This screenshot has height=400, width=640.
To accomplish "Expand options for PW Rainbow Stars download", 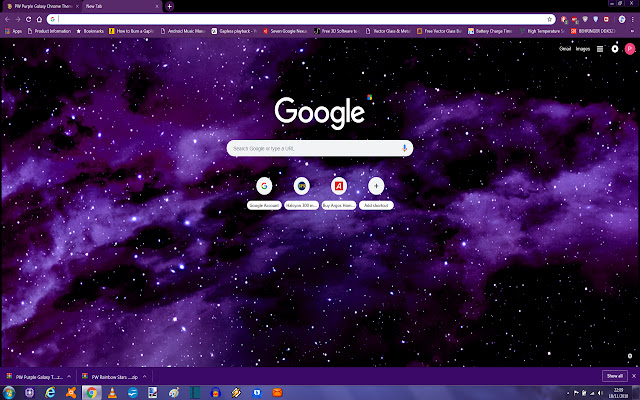I will click(144, 377).
